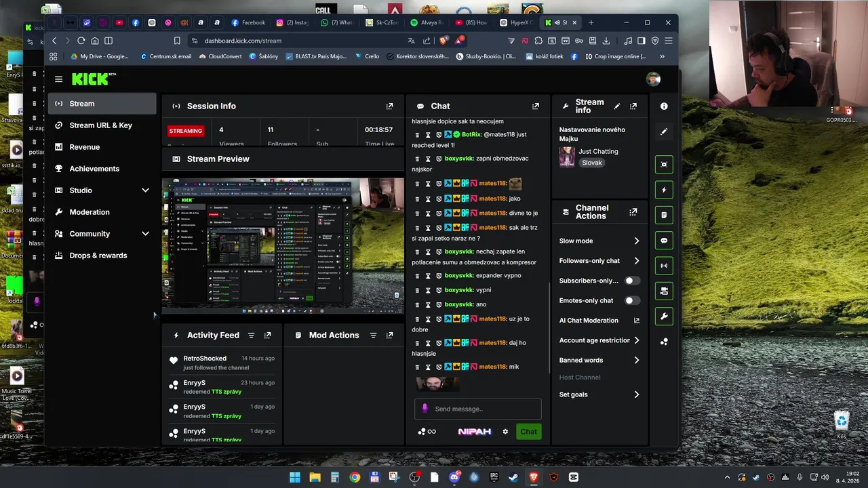Open Banned words settings
The height and width of the screenshot is (488, 868).
[x=599, y=360]
